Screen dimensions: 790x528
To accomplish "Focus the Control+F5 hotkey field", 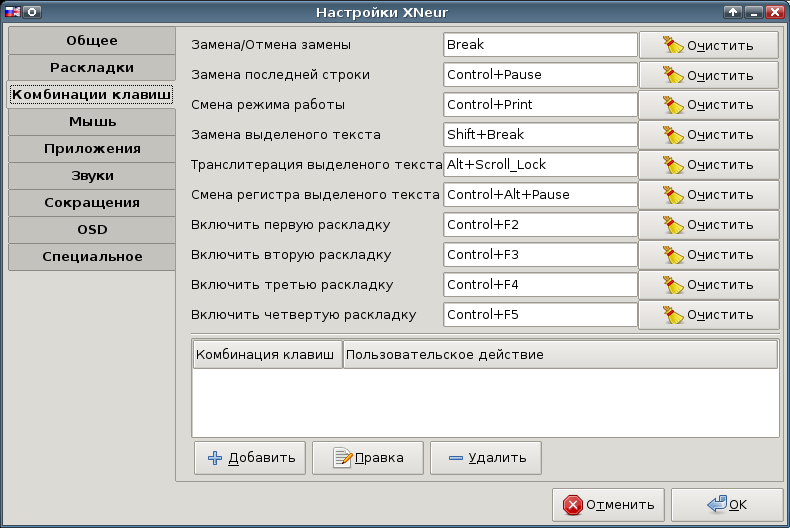I will coord(540,314).
